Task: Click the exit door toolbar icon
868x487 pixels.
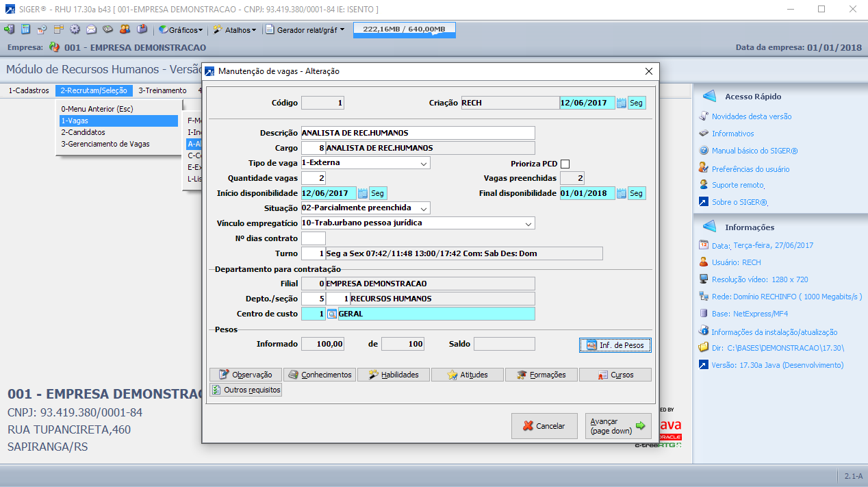Action: (9, 29)
